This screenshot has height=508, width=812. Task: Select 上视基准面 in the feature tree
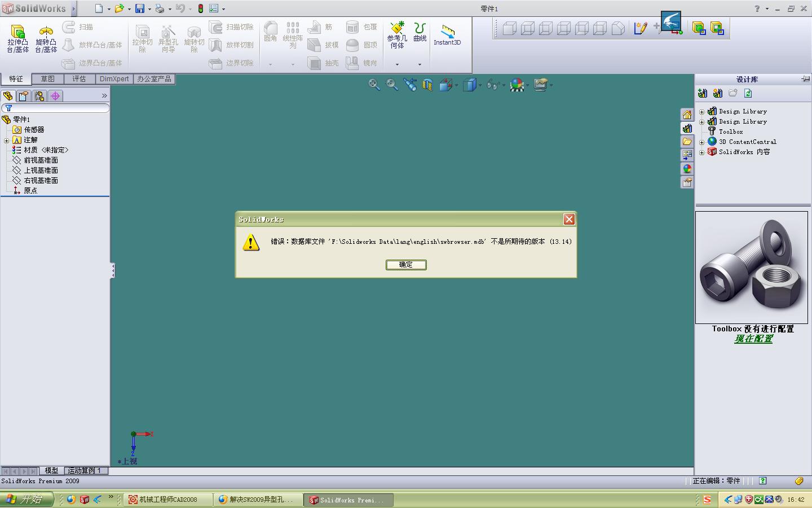pos(41,170)
